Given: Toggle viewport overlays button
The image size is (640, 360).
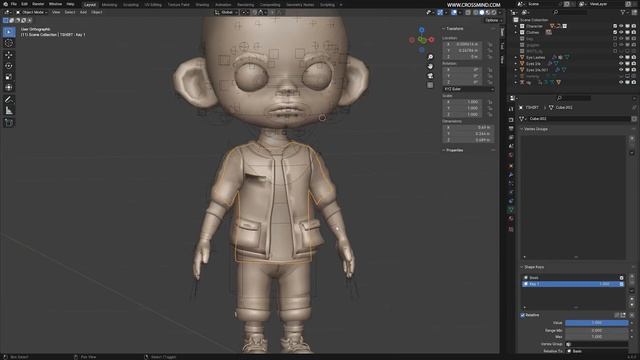Looking at the screenshot, I should tap(454, 12).
